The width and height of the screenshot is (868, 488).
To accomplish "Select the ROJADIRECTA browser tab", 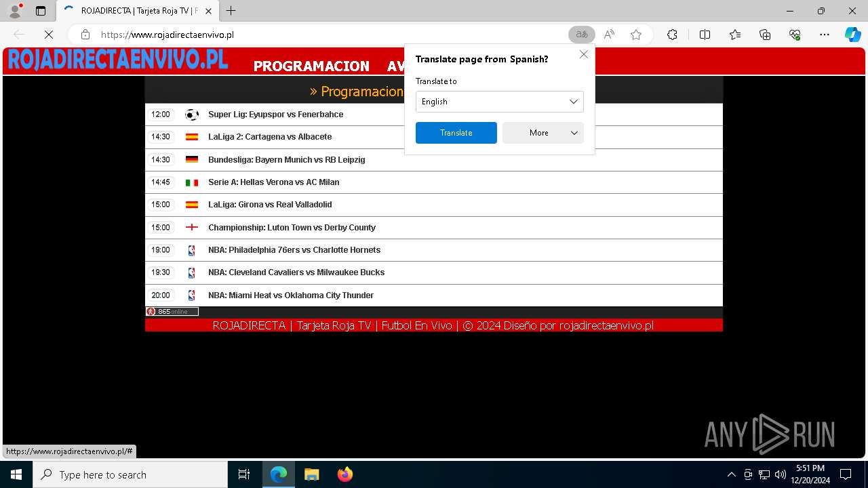I will 138,11.
